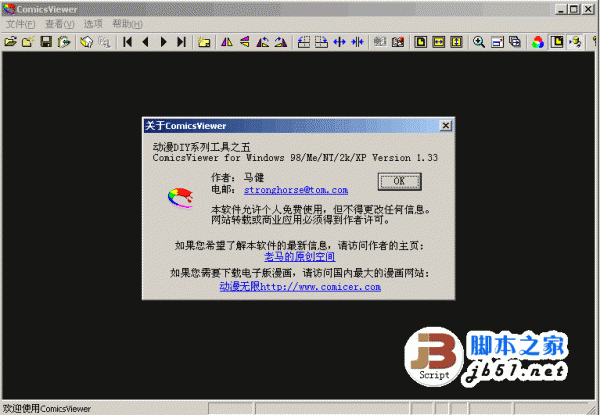Maximize the ComicsViewer main window
The height and width of the screenshot is (415, 600).
click(574, 9)
